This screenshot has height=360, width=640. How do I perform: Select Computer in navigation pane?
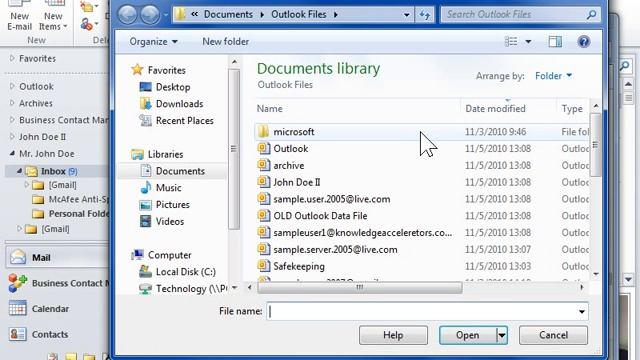(161, 255)
